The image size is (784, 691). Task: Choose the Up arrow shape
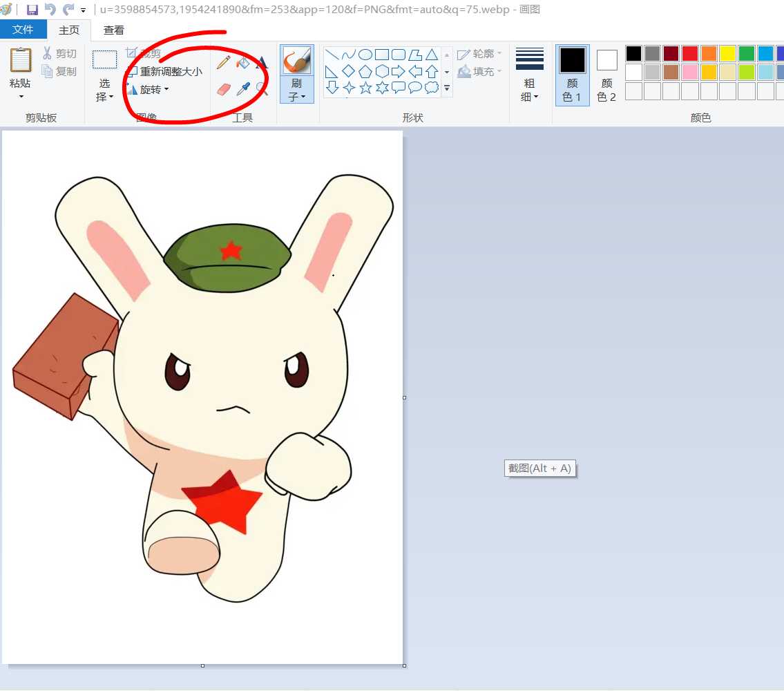pyautogui.click(x=432, y=72)
